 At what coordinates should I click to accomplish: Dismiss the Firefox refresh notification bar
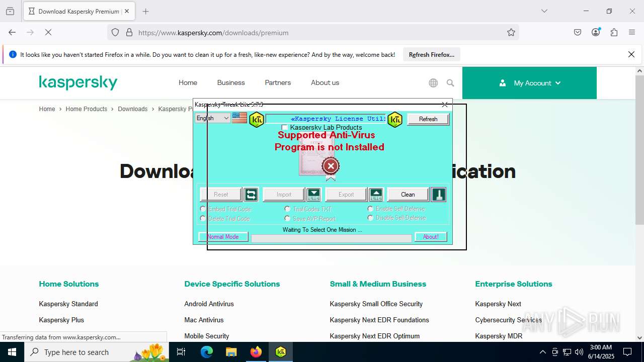tap(631, 54)
